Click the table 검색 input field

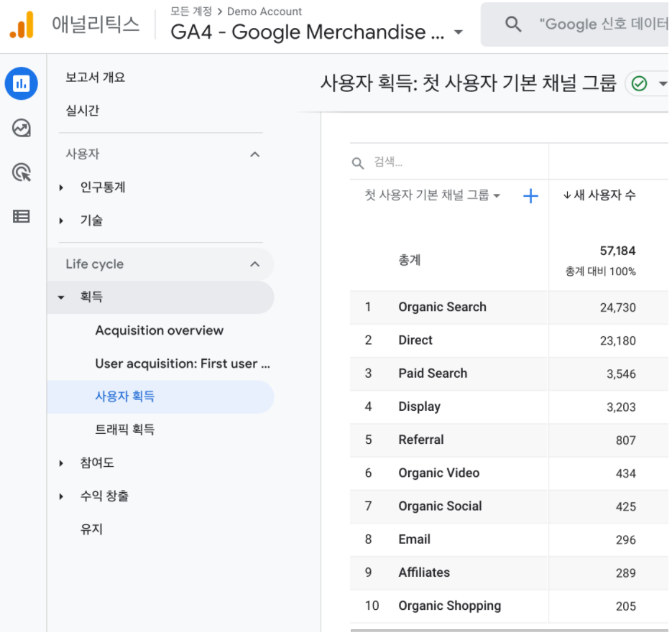tap(448, 162)
